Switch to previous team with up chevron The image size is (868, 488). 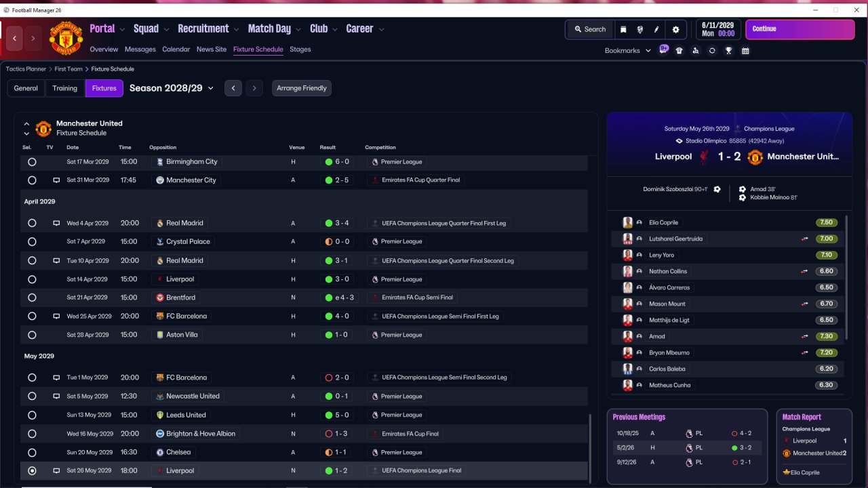pyautogui.click(x=26, y=124)
